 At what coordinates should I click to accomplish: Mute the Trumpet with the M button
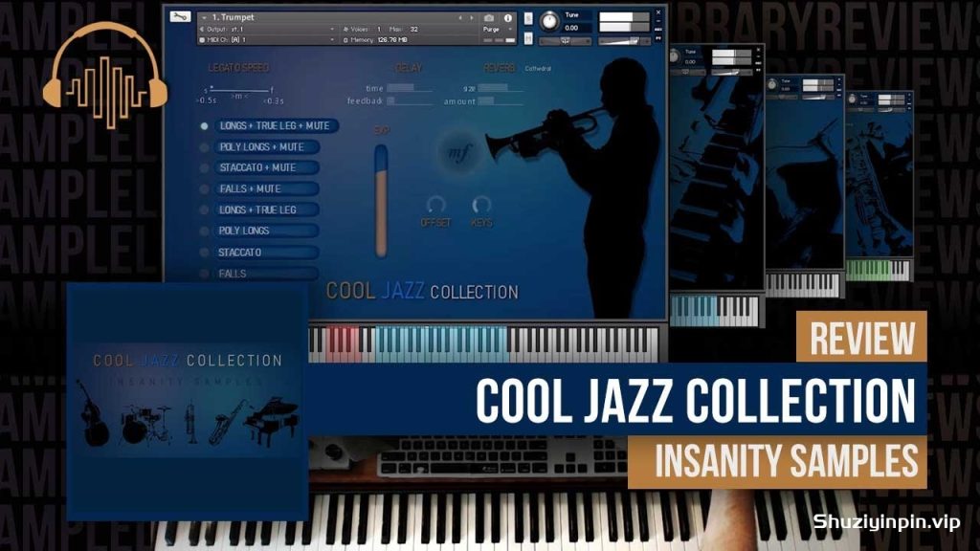click(528, 38)
